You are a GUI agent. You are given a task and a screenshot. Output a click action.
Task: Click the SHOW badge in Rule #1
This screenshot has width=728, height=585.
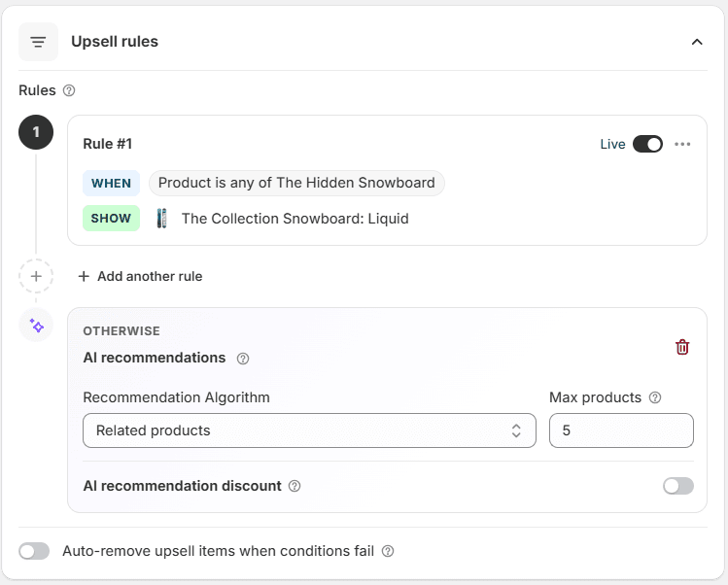(x=111, y=219)
